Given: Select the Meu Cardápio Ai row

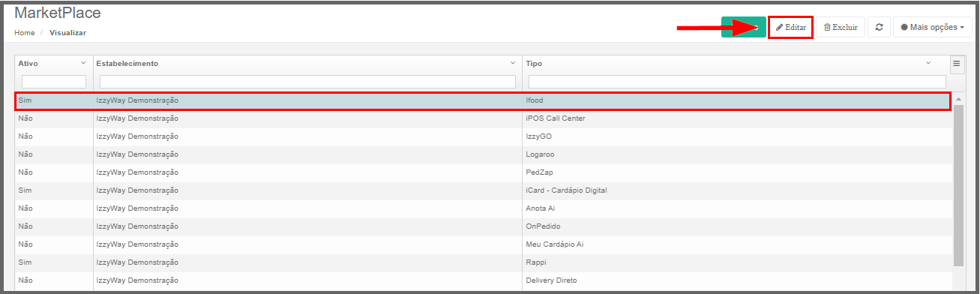Looking at the screenshot, I should (484, 244).
